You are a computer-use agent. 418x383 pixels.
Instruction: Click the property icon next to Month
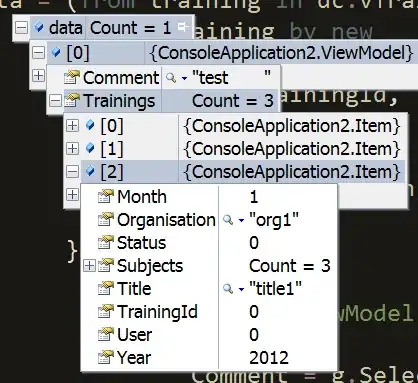click(106, 196)
